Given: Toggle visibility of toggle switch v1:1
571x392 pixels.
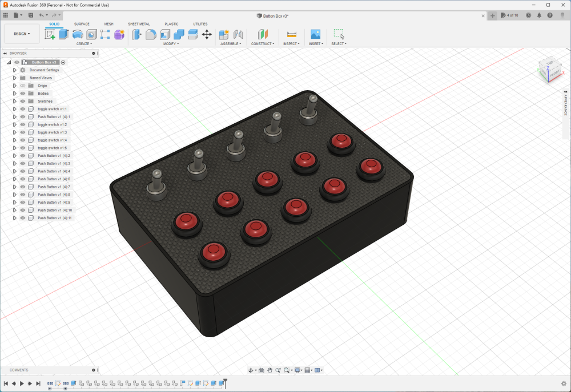Looking at the screenshot, I should coord(23,109).
